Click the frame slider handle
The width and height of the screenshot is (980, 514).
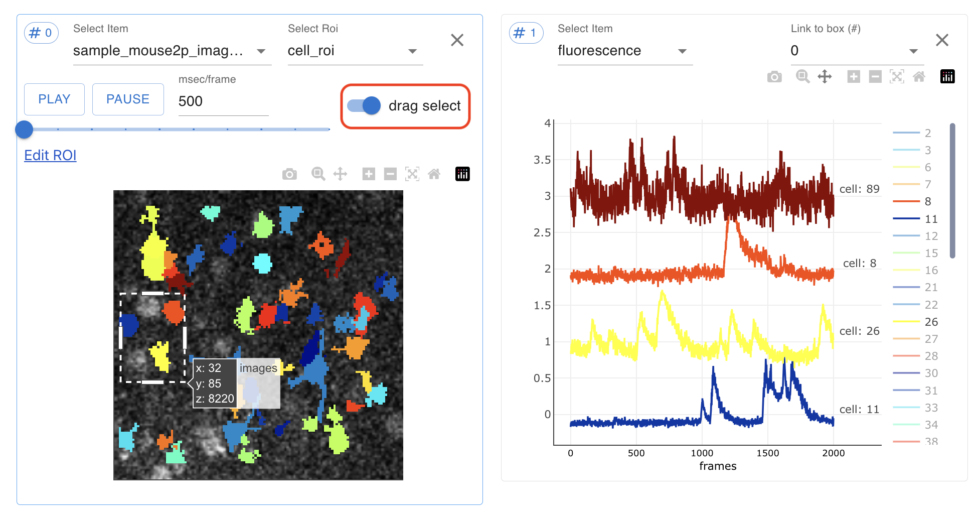(24, 130)
